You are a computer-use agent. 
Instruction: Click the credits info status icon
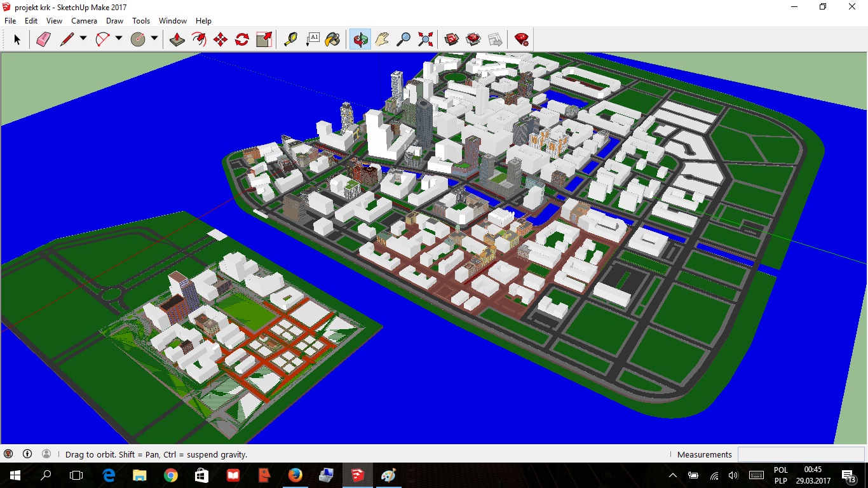pyautogui.click(x=27, y=454)
